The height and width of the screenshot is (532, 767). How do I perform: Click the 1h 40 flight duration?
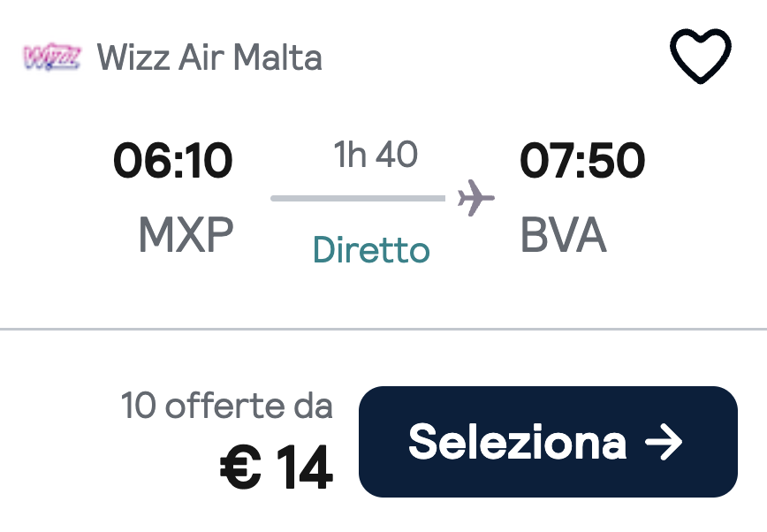(x=376, y=155)
